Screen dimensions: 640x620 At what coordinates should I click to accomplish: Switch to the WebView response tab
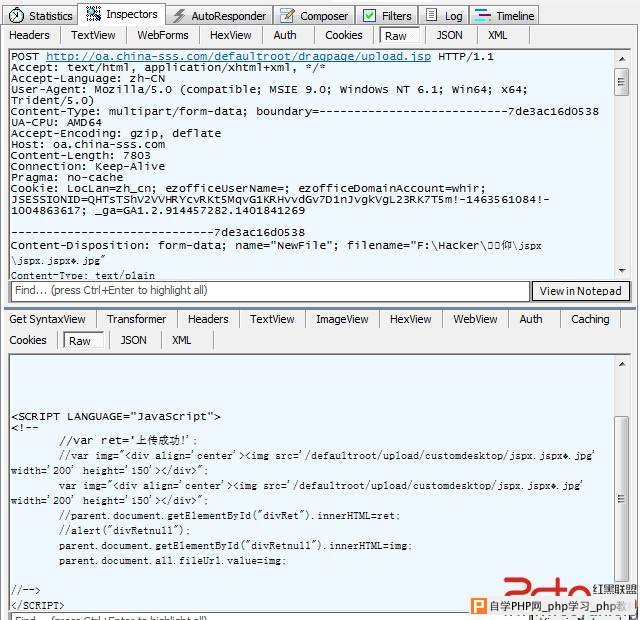(x=476, y=319)
